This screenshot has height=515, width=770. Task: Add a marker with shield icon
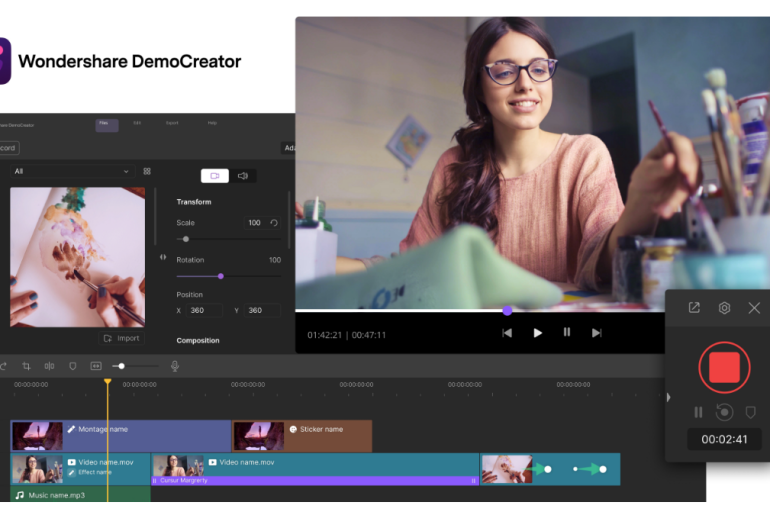coord(73,366)
